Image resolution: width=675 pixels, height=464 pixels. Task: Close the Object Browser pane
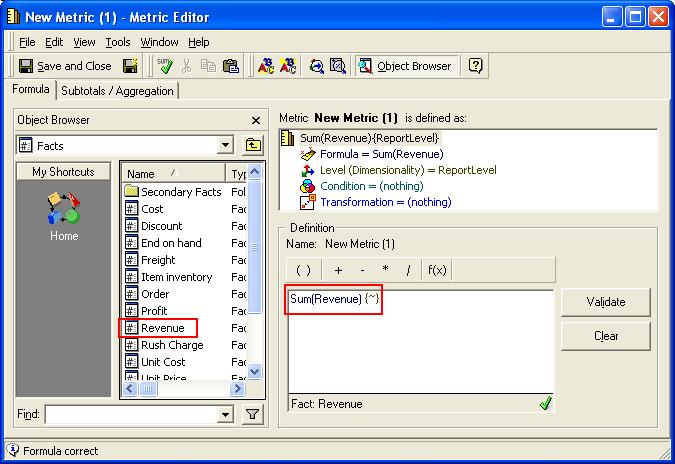pyautogui.click(x=255, y=120)
